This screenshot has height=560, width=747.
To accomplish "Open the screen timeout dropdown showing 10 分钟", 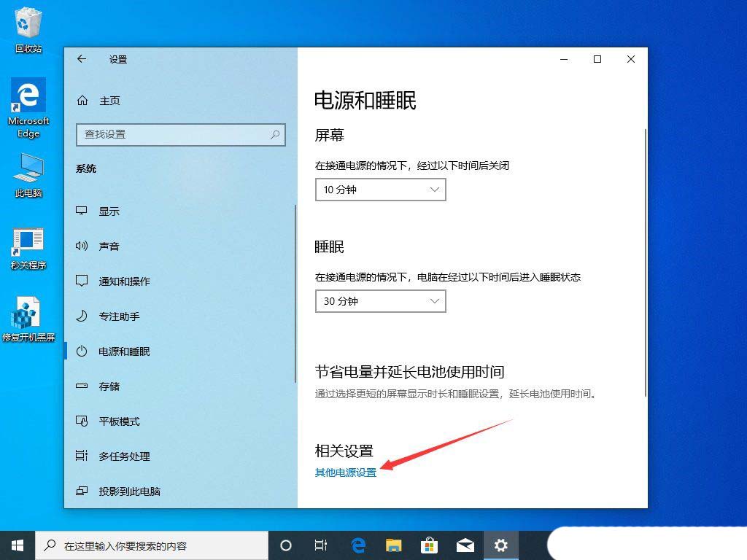I will [x=380, y=190].
